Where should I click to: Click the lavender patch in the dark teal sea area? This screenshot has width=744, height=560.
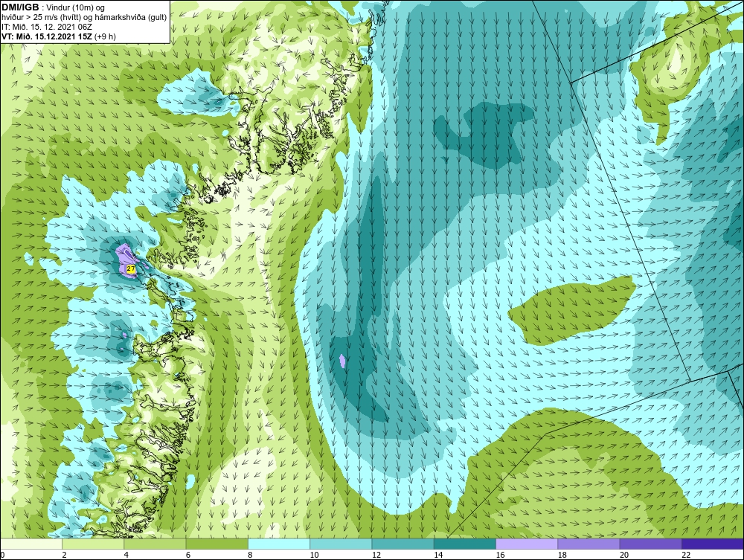[342, 361]
